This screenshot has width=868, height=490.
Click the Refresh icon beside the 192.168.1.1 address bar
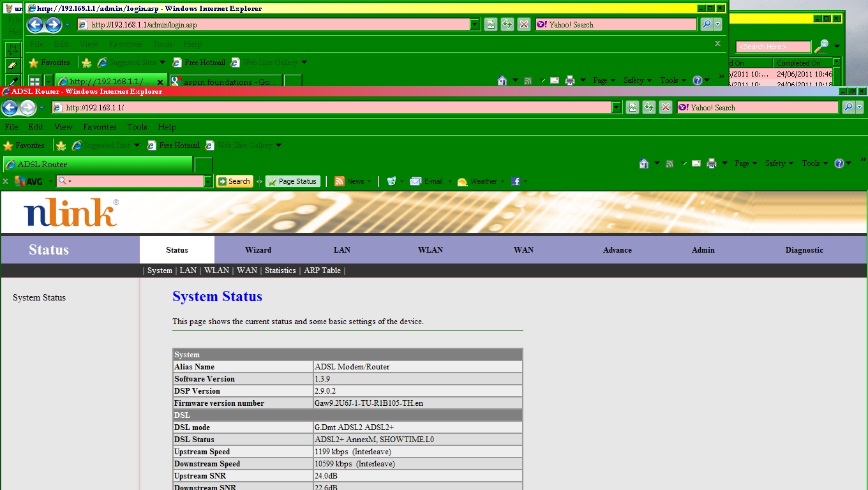649,108
